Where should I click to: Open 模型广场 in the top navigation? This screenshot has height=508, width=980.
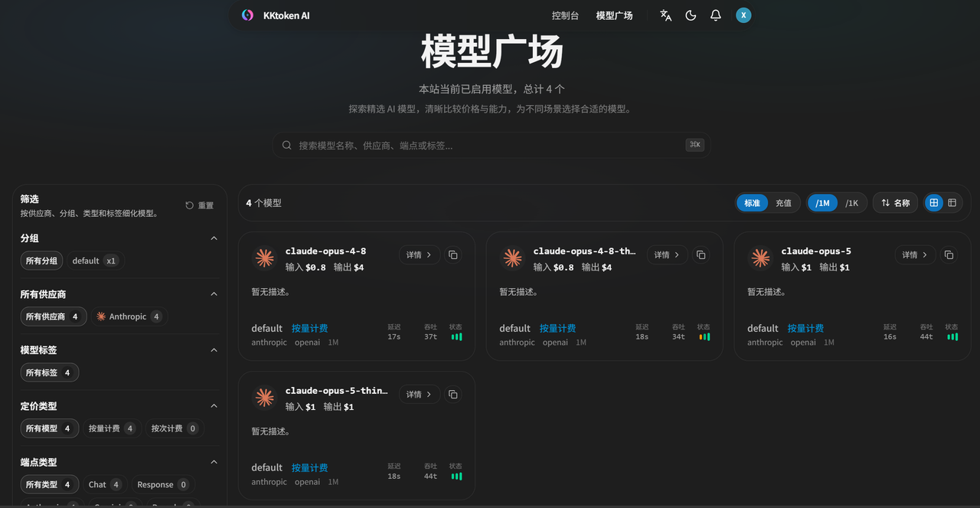point(614,15)
